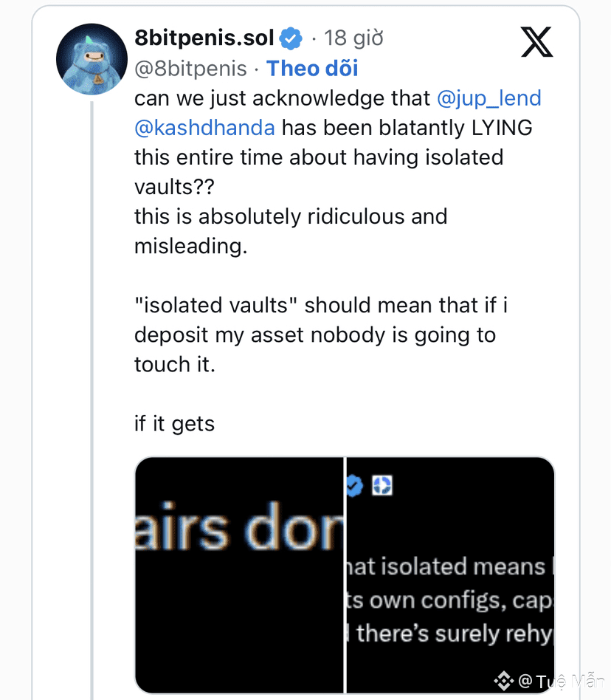Click the "absolutely ridiculous and misleading" sentence
The width and height of the screenshot is (611, 700).
[x=290, y=231]
